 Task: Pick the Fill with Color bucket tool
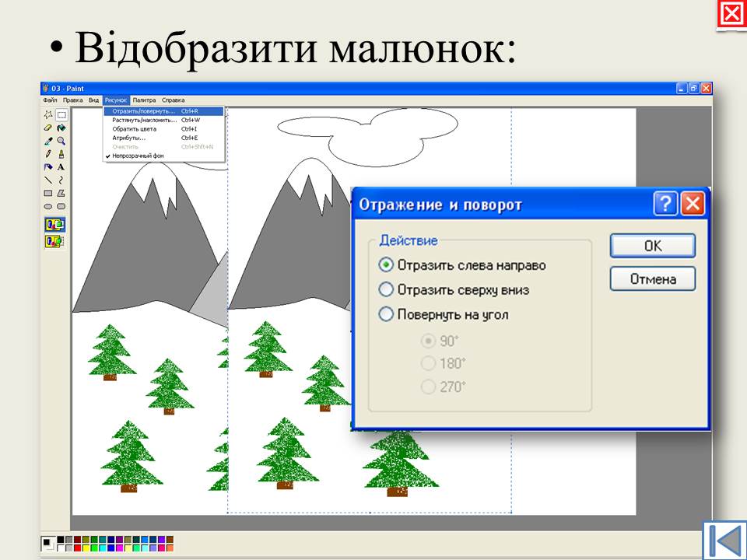61,128
